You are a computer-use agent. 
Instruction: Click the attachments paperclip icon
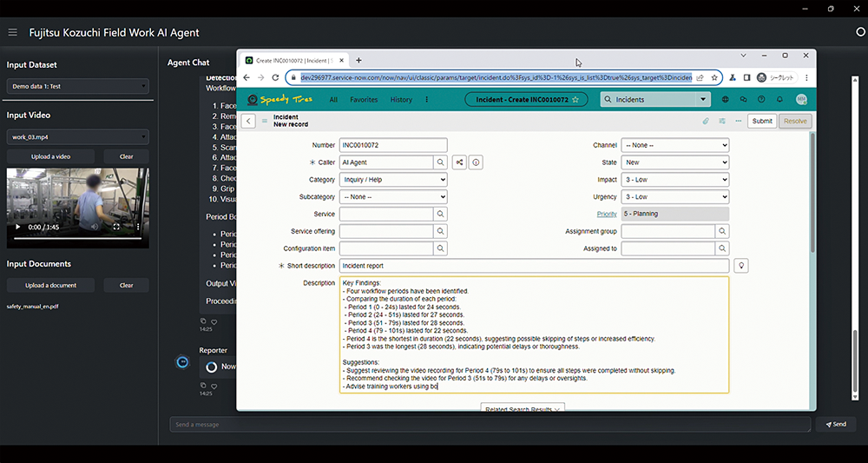point(706,121)
